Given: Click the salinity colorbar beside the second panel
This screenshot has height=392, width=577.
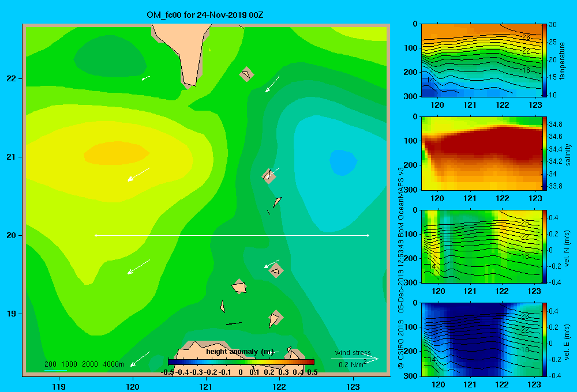Looking at the screenshot, I should click(545, 154).
